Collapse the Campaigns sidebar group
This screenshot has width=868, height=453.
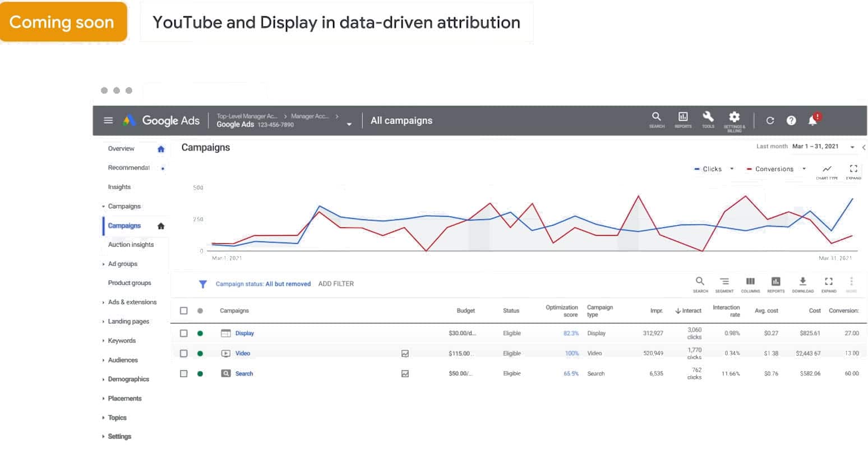click(x=104, y=207)
